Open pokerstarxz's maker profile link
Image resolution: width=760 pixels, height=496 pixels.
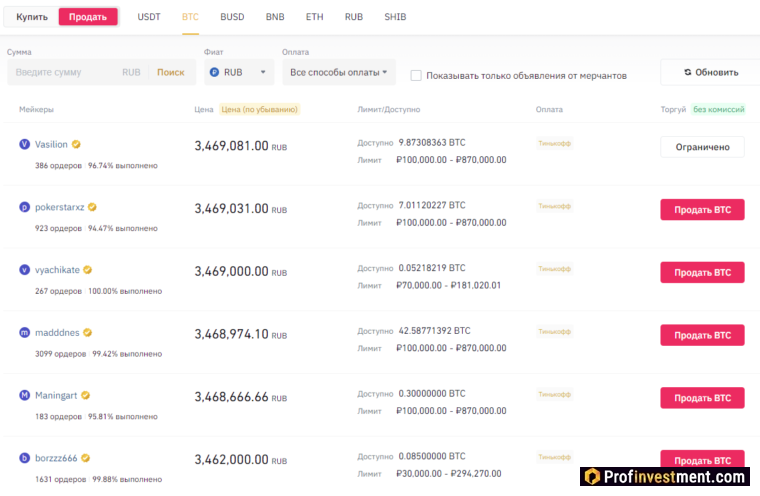59,207
